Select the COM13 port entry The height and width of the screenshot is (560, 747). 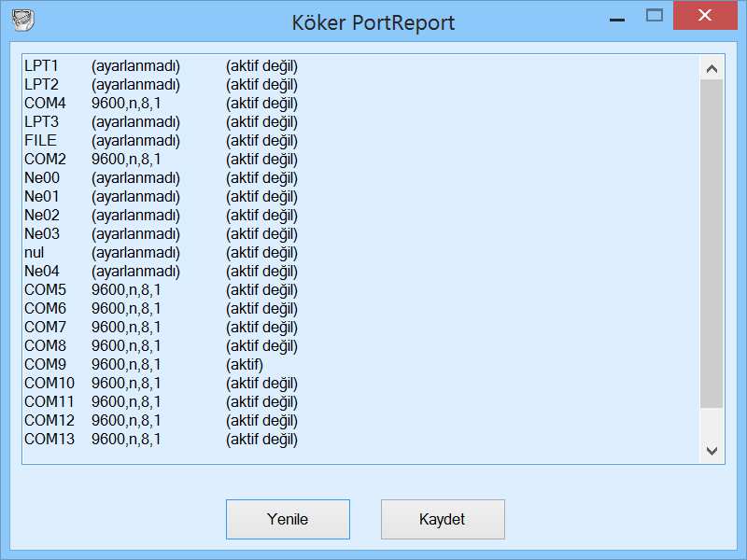pyautogui.click(x=140, y=439)
